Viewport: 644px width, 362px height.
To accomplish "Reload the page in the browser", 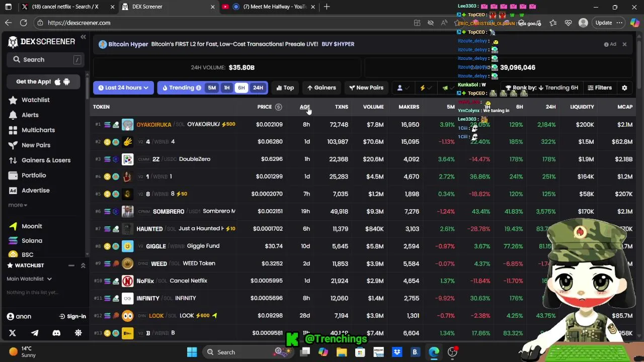I will point(24,23).
